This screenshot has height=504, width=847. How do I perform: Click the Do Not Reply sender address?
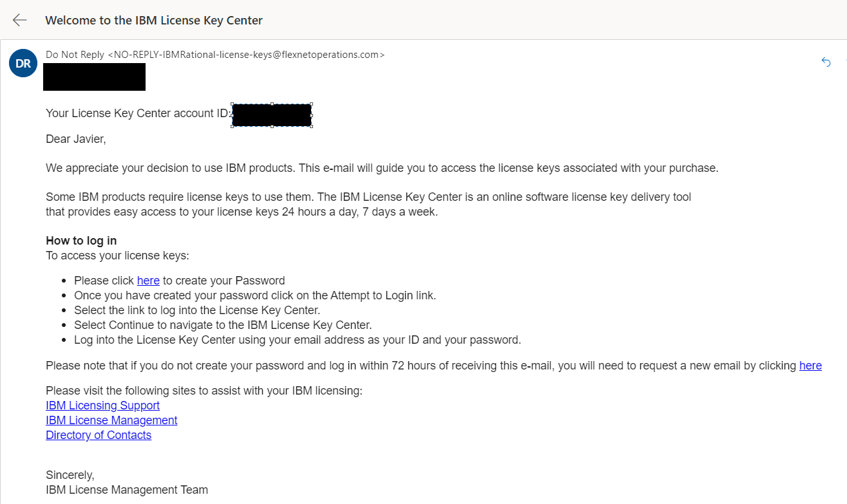tap(215, 55)
